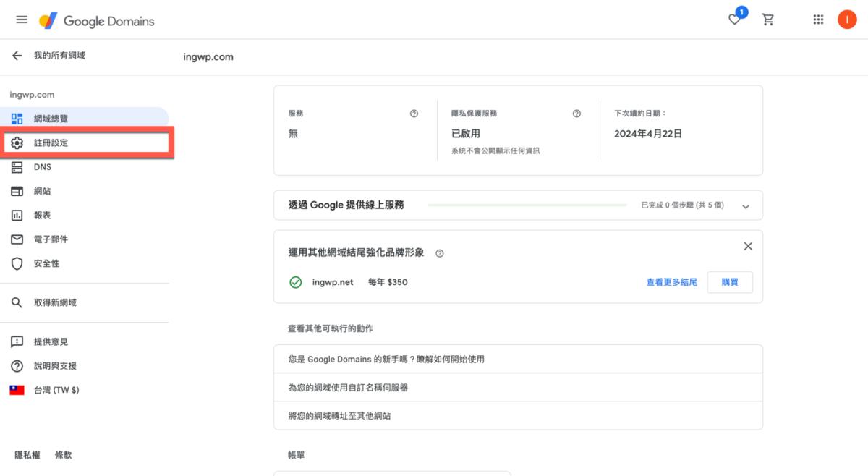This screenshot has width=868, height=476.
Task: Click ingwp.net domain suggestion text
Action: [333, 282]
